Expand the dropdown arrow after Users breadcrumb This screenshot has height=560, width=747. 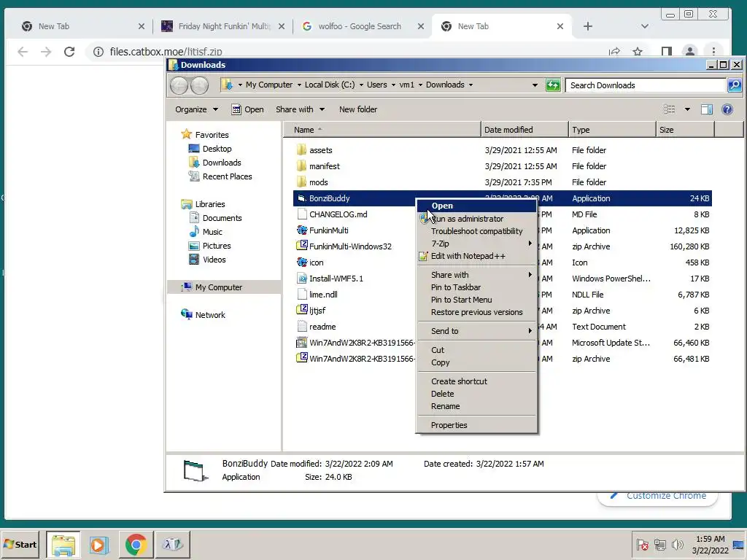[393, 85]
